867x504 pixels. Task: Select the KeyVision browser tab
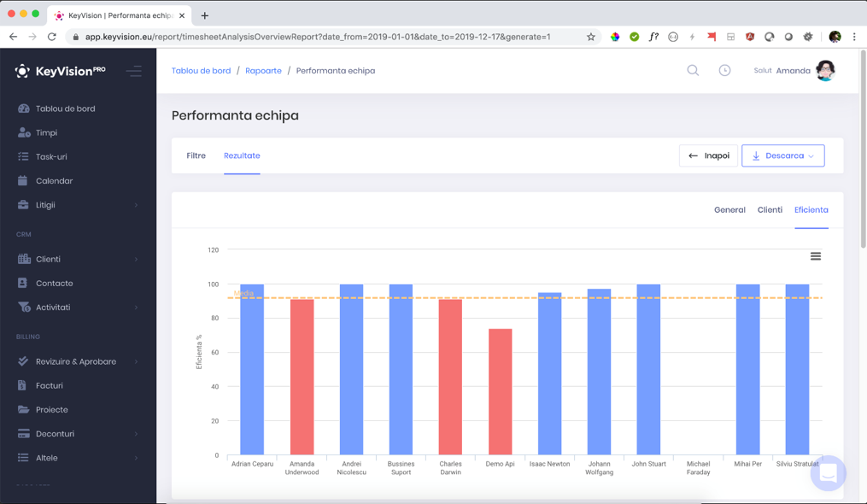point(119,15)
